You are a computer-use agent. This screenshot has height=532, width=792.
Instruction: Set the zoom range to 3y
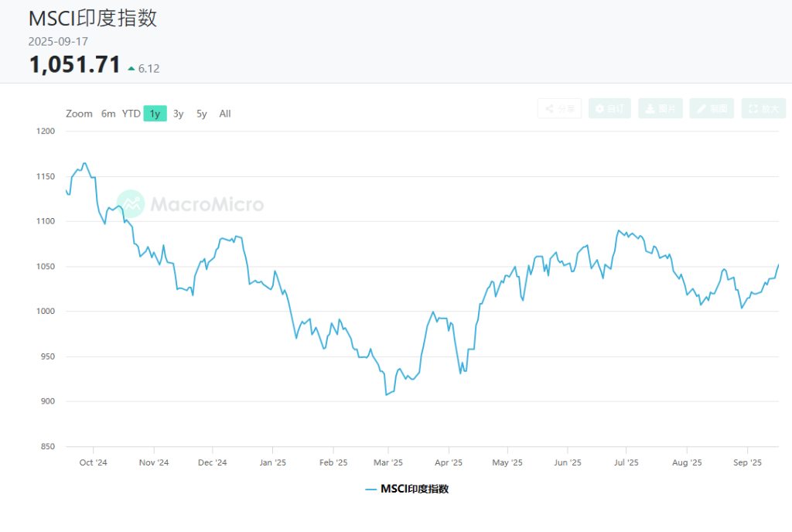pos(179,114)
